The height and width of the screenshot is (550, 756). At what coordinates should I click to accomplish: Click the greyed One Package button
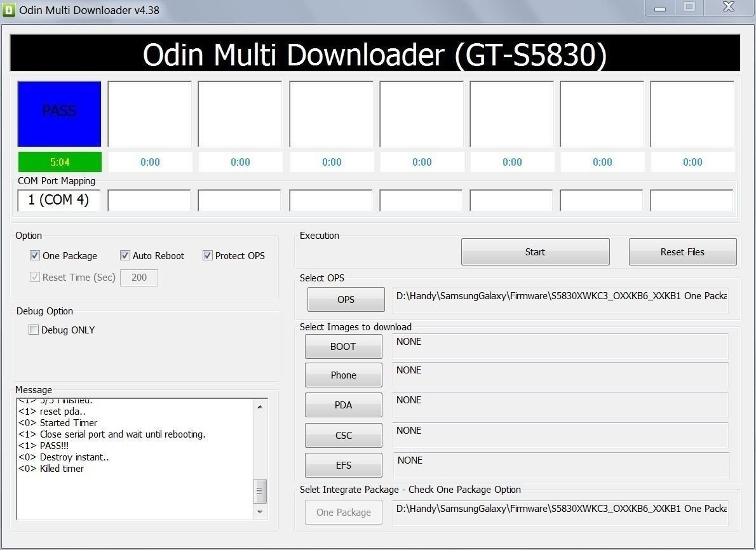[x=343, y=512]
